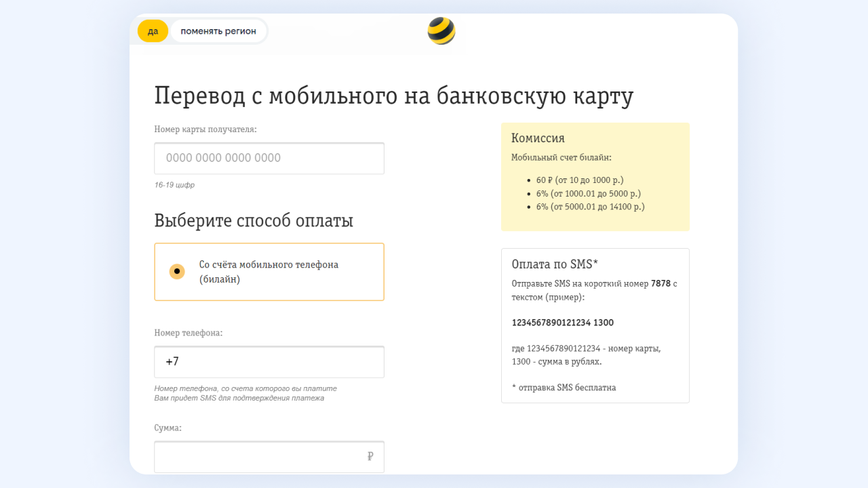Click the «Комиссия» heading in yellow box
This screenshot has width=868, height=488.
pos(538,138)
